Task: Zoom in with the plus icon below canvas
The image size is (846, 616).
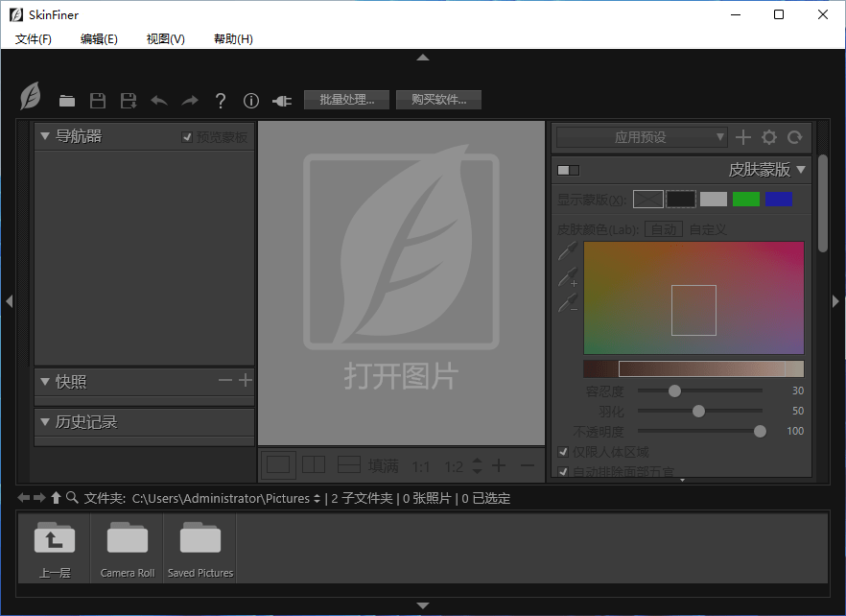Action: pos(499,464)
